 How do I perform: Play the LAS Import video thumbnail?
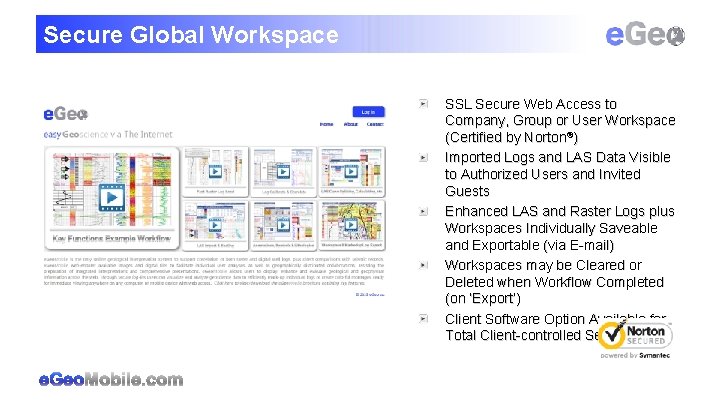(215, 225)
